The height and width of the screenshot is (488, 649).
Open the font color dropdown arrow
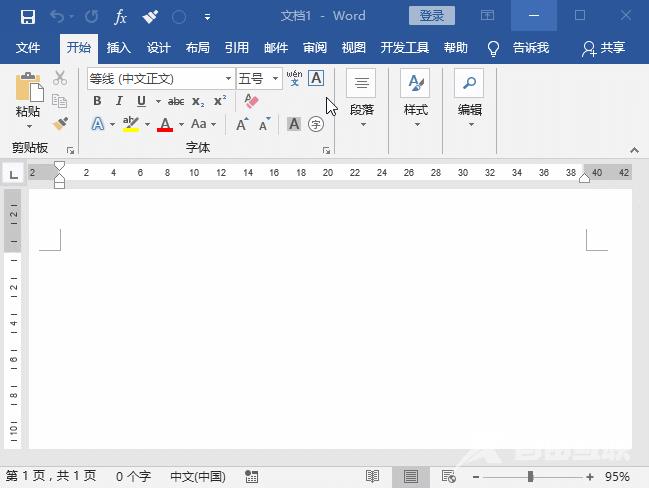(x=181, y=124)
